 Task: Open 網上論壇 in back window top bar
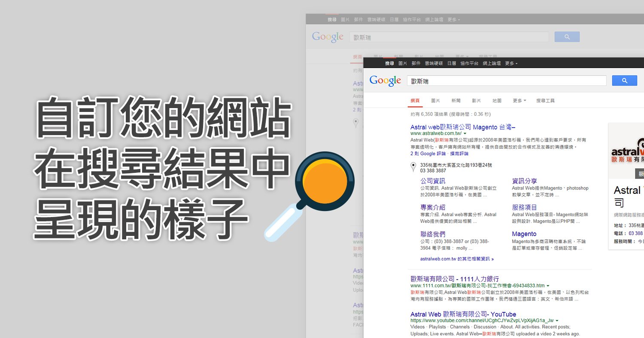434,20
